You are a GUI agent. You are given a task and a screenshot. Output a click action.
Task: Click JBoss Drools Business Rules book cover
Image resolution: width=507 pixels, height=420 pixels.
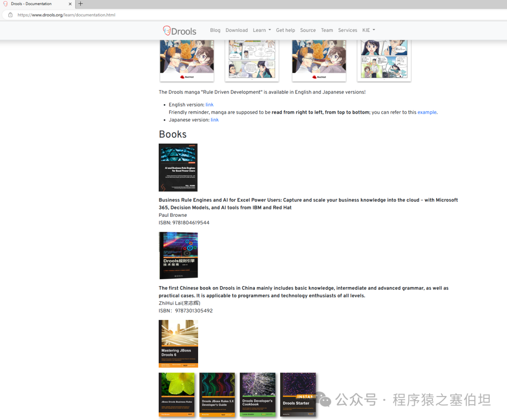click(x=177, y=395)
